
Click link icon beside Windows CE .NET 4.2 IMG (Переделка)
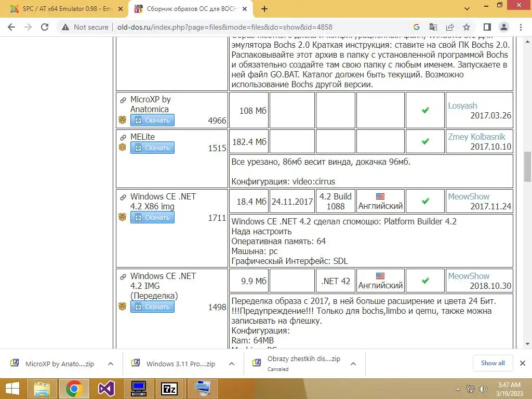tap(123, 276)
